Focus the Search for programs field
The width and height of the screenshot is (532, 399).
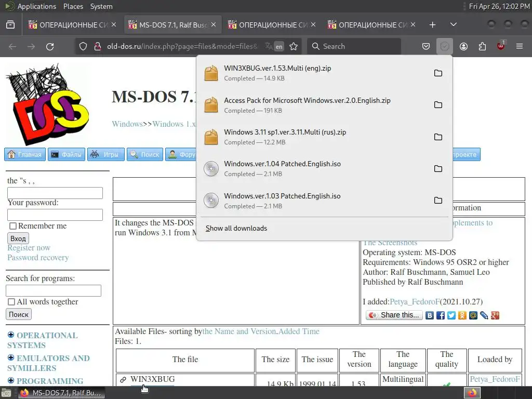(x=54, y=291)
